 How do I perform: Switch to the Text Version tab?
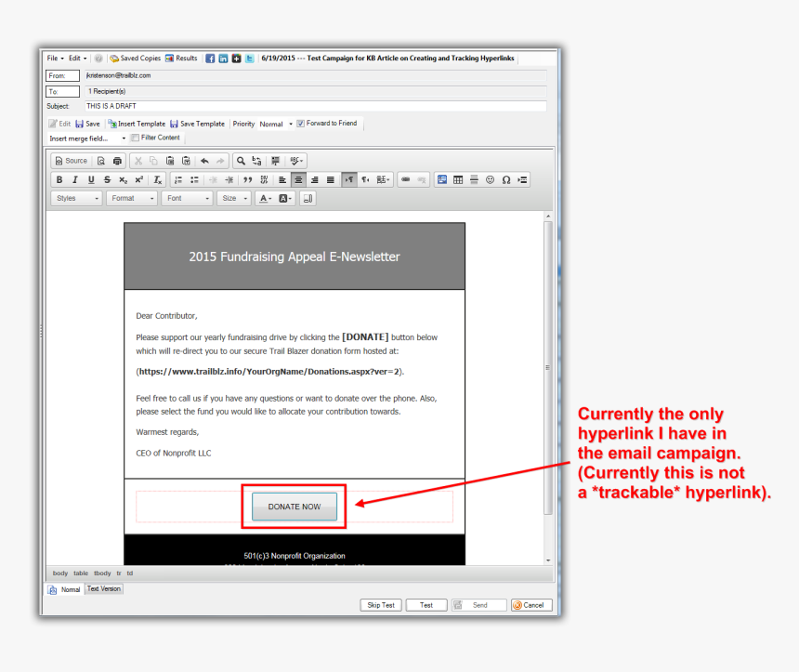104,589
